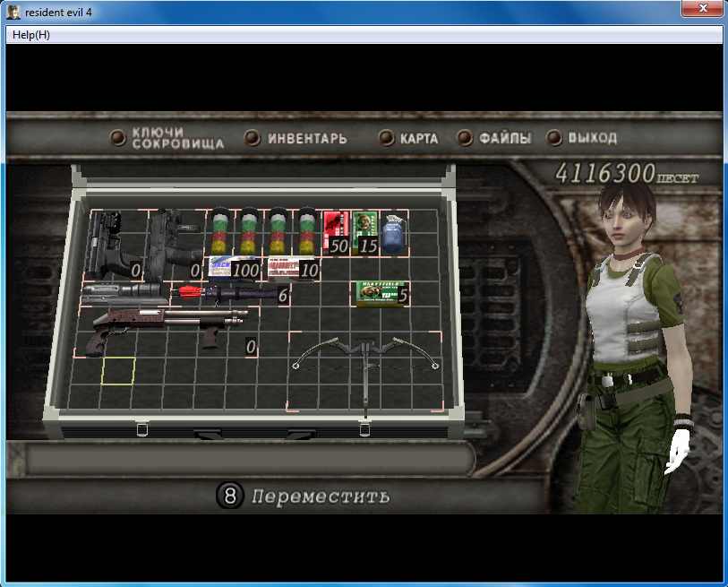Close the resident evil 4 window

click(702, 8)
